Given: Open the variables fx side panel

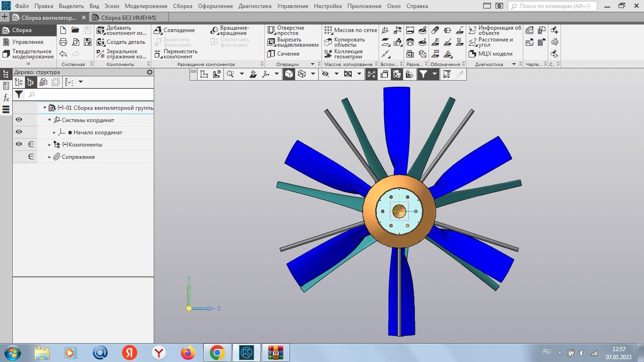Looking at the screenshot, I should pyautogui.click(x=6, y=98).
